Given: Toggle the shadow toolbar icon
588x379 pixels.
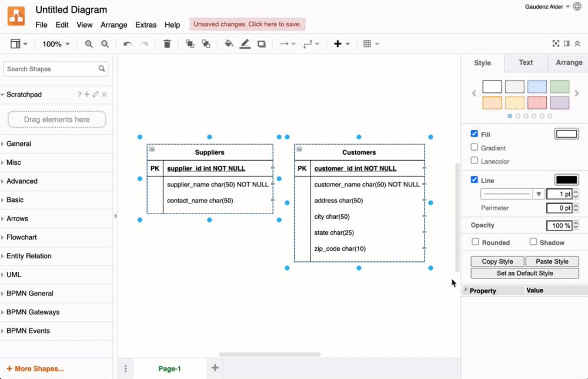Looking at the screenshot, I should point(262,44).
